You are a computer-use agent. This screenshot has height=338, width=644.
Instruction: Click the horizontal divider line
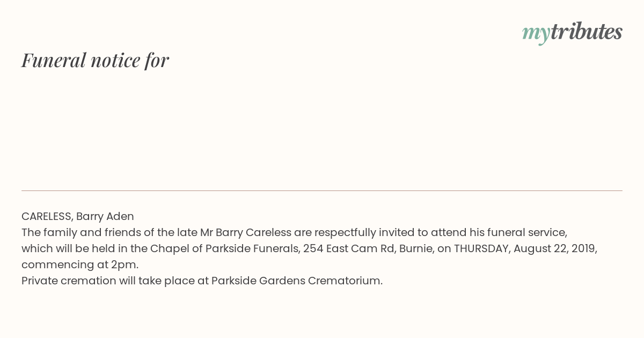pos(322,190)
